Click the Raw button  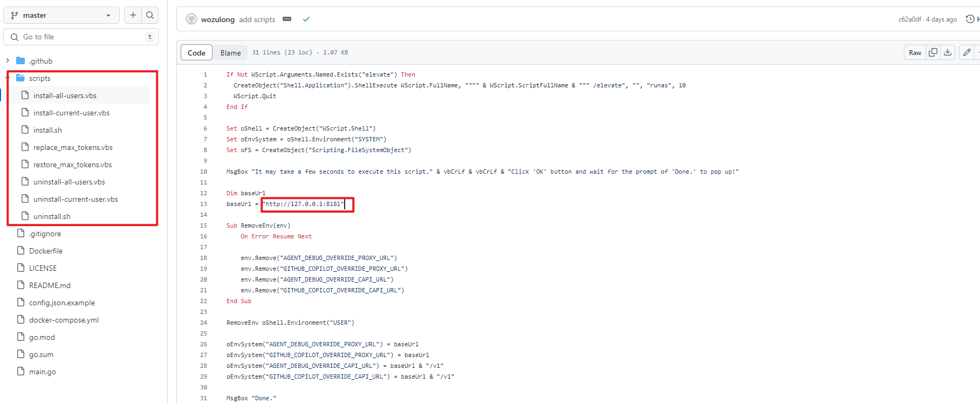point(915,52)
